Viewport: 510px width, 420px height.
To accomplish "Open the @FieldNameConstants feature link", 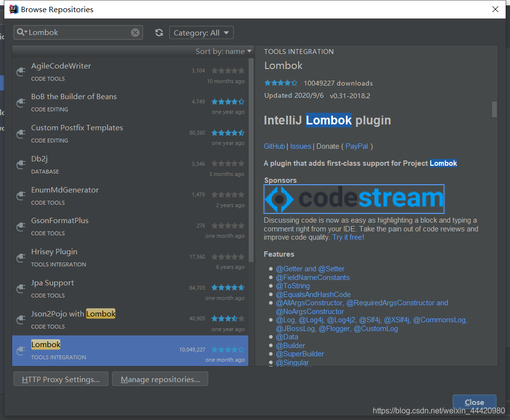I will (x=312, y=278).
